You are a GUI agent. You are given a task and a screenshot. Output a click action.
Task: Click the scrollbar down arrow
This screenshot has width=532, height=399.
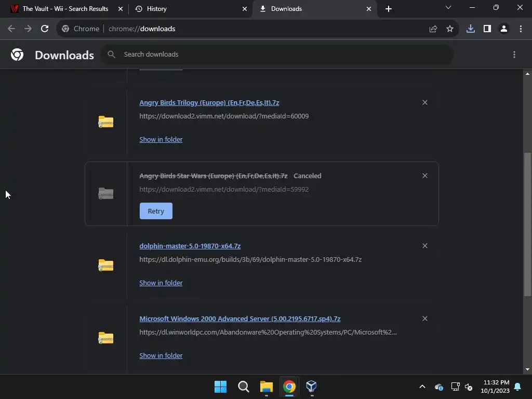tap(527, 369)
